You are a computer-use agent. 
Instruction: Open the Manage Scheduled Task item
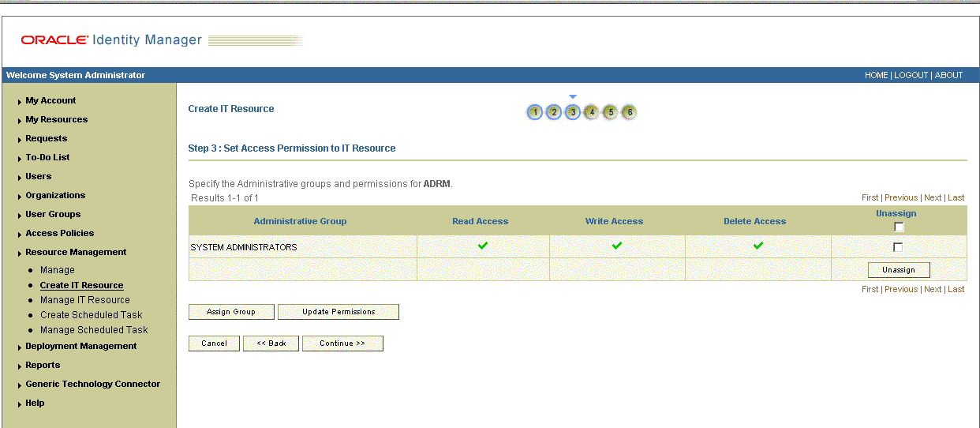click(x=94, y=330)
